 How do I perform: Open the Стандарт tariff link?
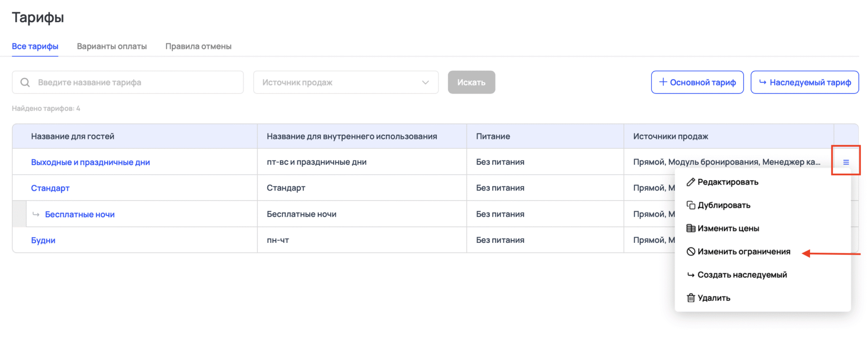[50, 188]
